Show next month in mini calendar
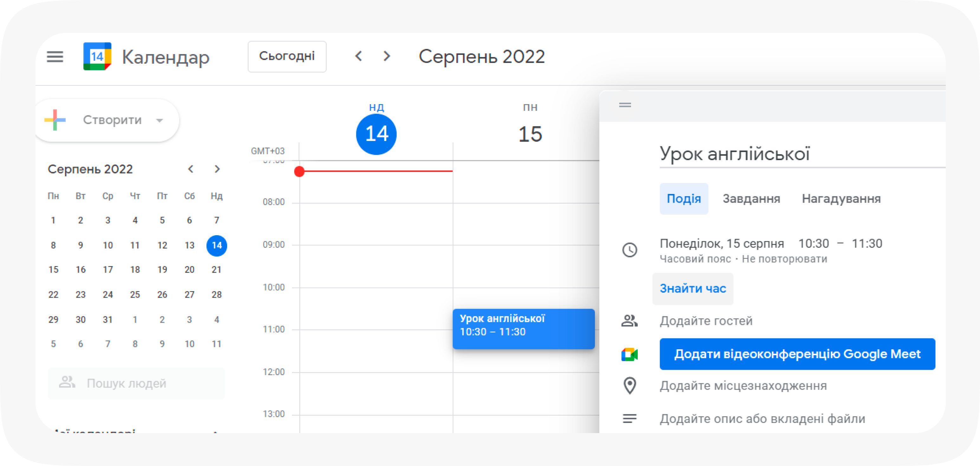 point(217,169)
